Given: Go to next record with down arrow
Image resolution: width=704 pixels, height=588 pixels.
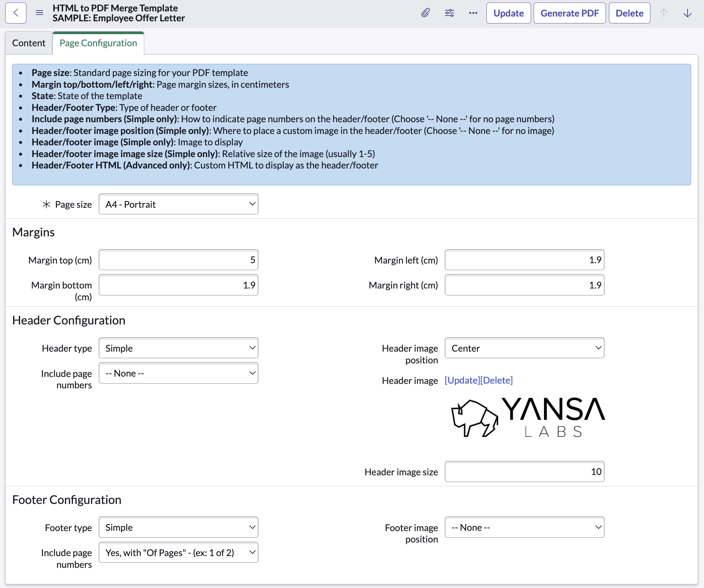Looking at the screenshot, I should pos(687,13).
